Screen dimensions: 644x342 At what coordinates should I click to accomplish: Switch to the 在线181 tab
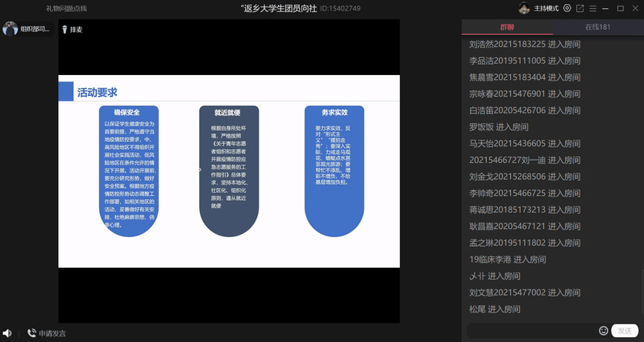597,27
